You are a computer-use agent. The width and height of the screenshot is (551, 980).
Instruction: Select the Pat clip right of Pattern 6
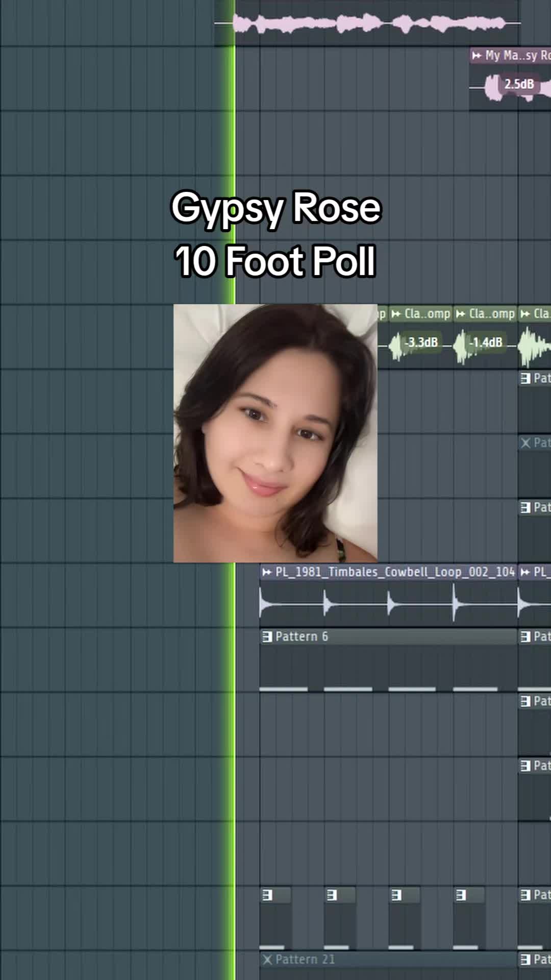535,658
